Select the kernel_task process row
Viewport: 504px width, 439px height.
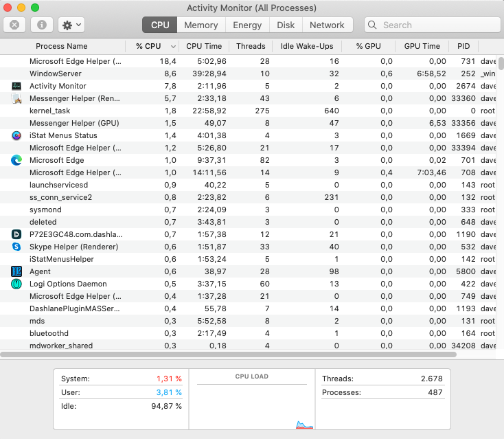point(248,111)
